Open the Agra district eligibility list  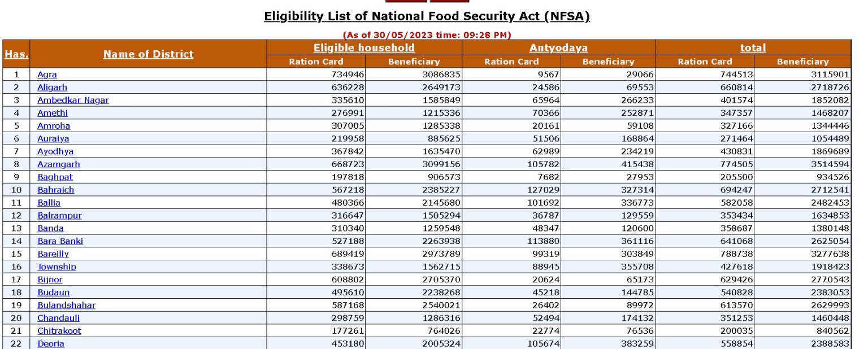(48, 74)
